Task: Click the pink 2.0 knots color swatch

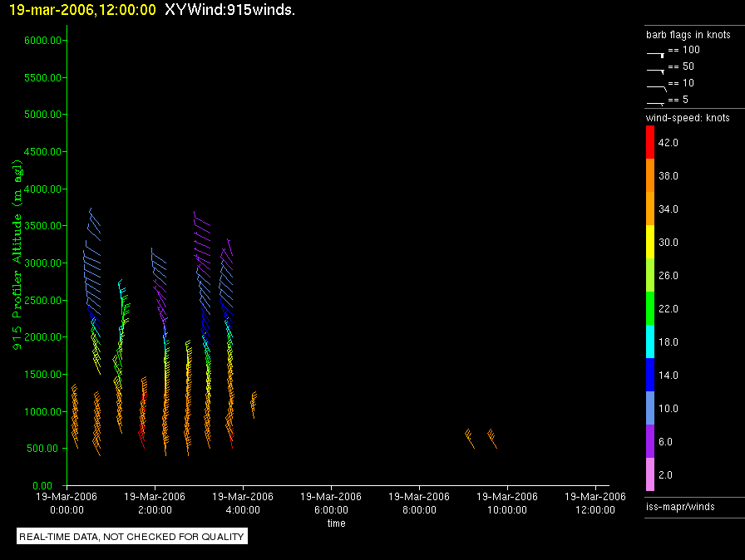Action: coord(650,474)
